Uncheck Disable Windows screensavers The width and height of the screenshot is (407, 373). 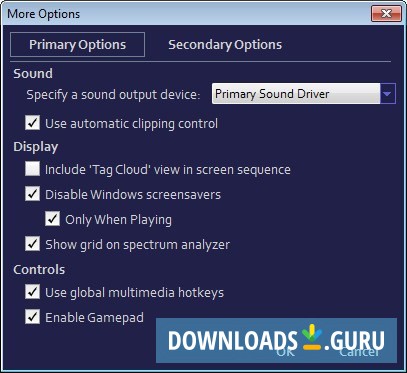point(33,194)
